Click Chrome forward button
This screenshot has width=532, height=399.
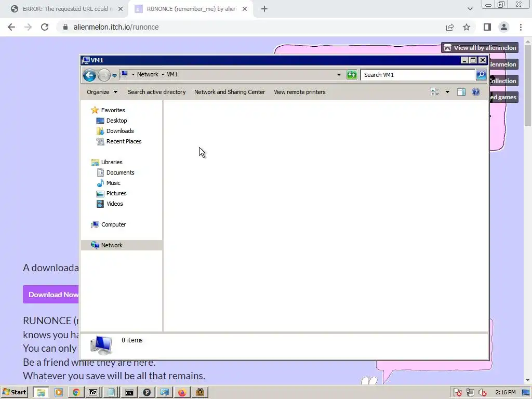tap(28, 27)
